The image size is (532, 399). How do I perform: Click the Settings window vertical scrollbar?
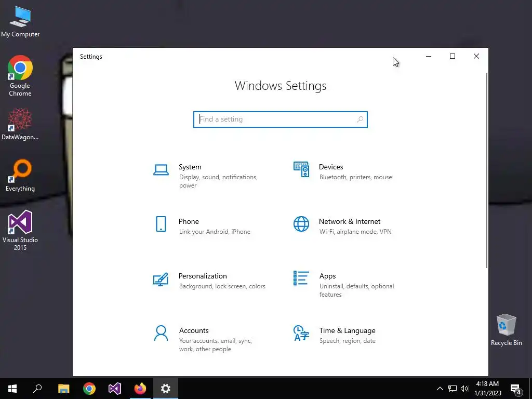[487, 170]
